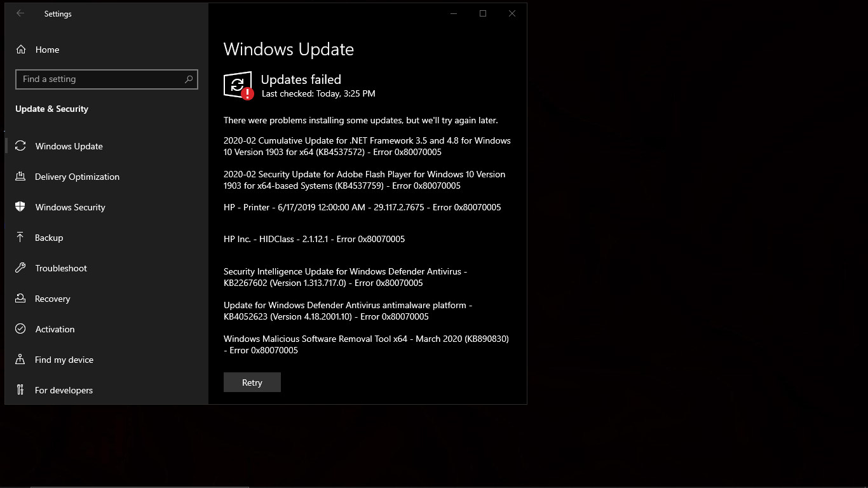Click the Activation checkmark icon

20,329
